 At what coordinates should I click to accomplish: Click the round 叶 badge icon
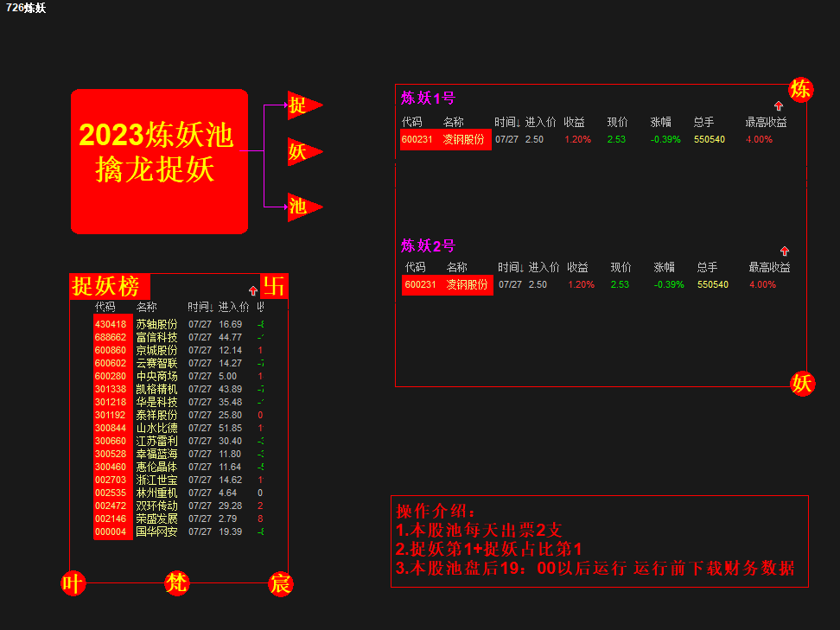(73, 583)
